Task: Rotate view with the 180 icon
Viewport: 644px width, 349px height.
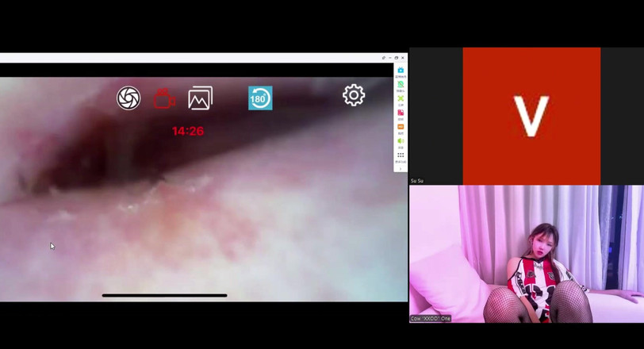Action: click(x=260, y=98)
